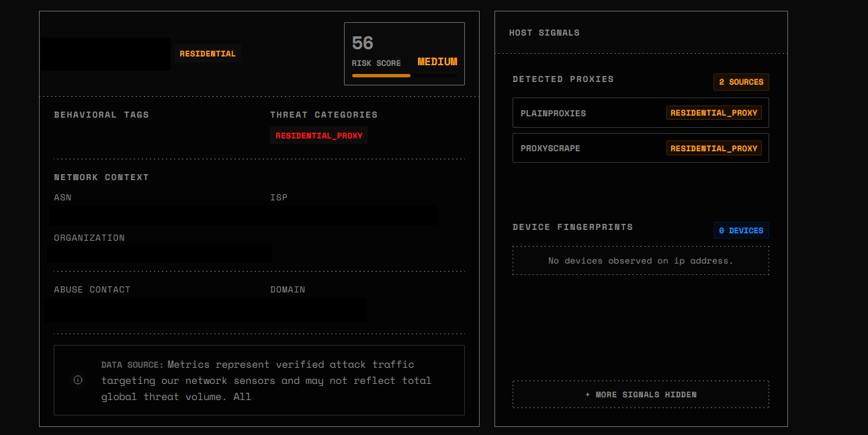868x435 pixels.
Task: Click the BEHAVIORAL TAGS heading
Action: coord(101,115)
